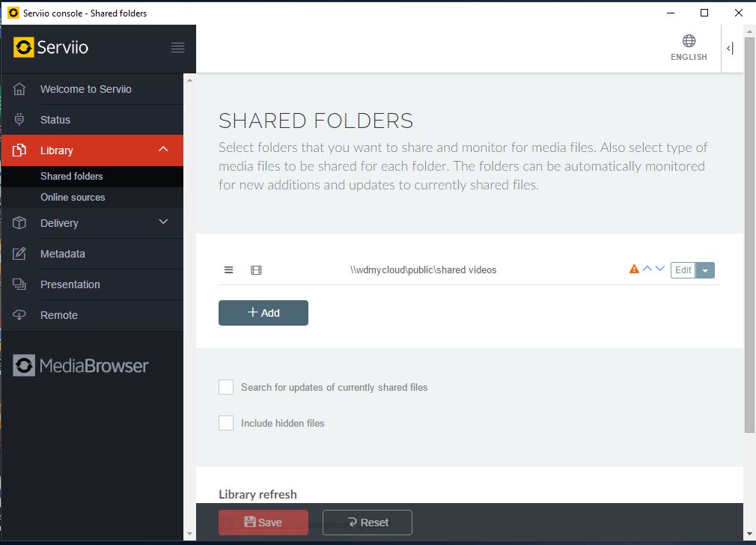Image resolution: width=756 pixels, height=545 pixels.
Task: Open the Online sources page
Action: click(73, 197)
